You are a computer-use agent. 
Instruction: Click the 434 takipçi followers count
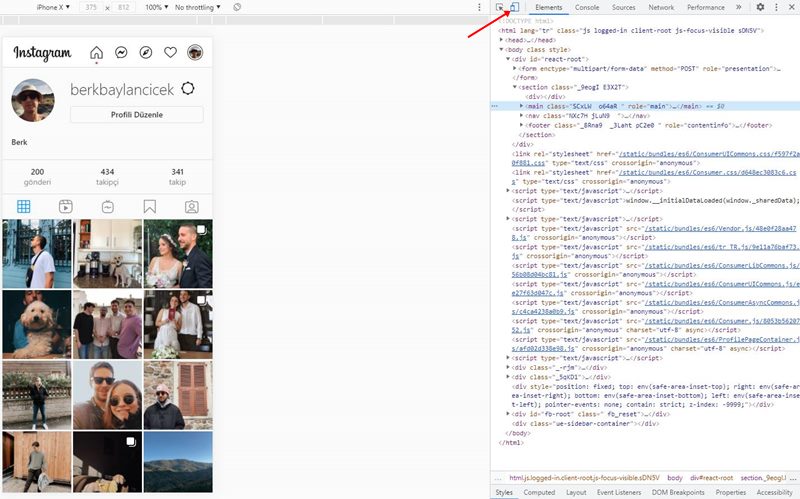107,177
